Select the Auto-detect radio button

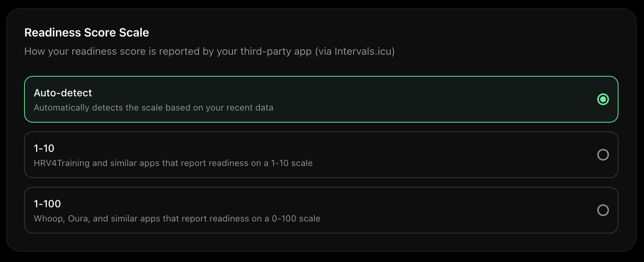603,99
